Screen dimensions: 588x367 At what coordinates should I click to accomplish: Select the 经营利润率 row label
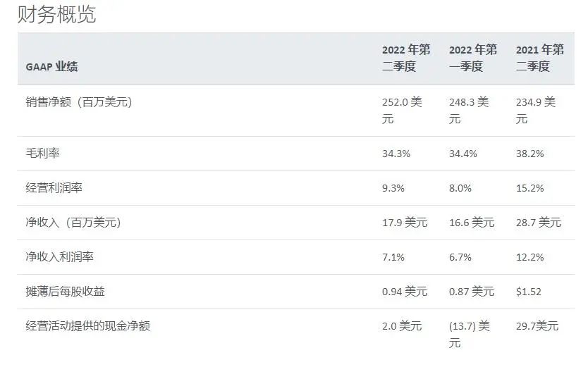pyautogui.click(x=54, y=187)
